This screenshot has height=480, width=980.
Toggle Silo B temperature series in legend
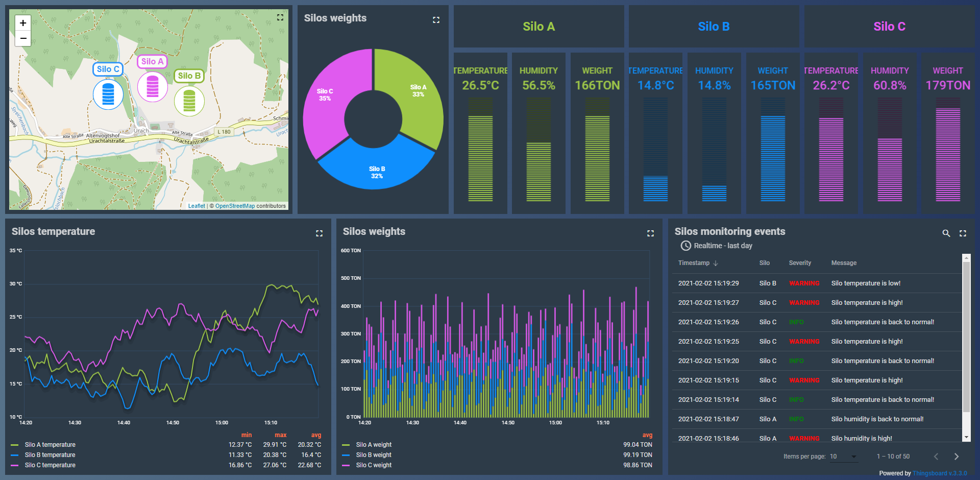[50, 455]
